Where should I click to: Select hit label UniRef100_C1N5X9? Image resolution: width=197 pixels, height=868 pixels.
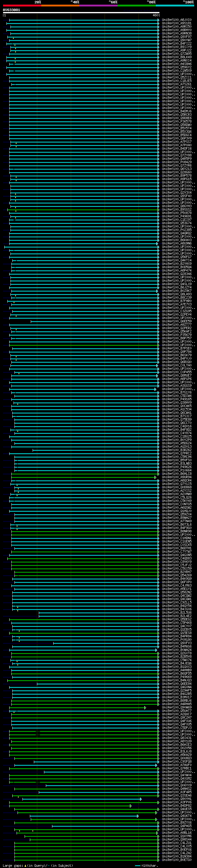(177, 71)
